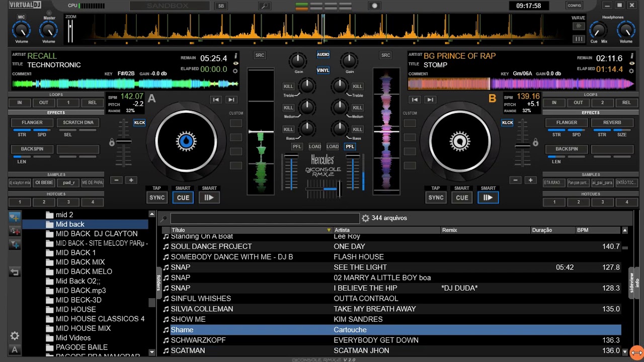
Task: Nudge pitch up with plus on deck A
Action: point(131,180)
